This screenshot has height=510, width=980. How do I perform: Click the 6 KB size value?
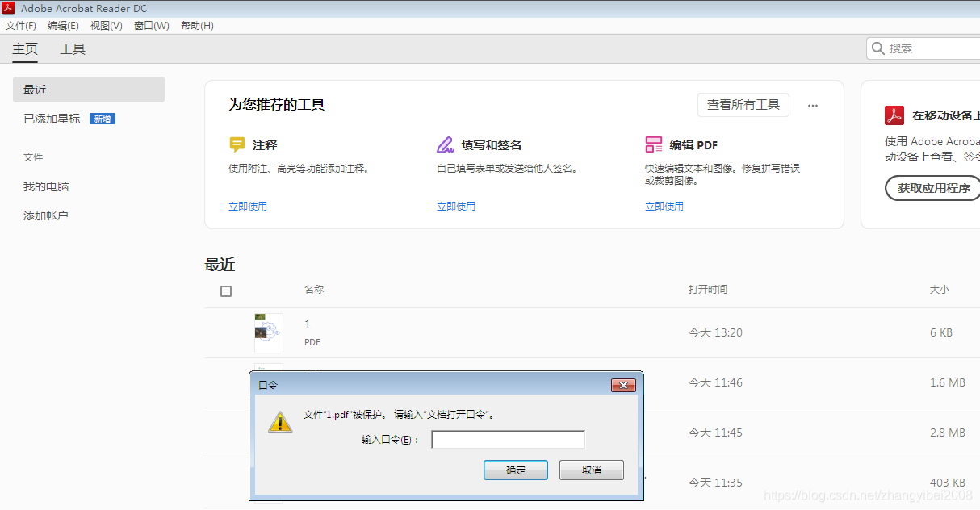tap(941, 332)
